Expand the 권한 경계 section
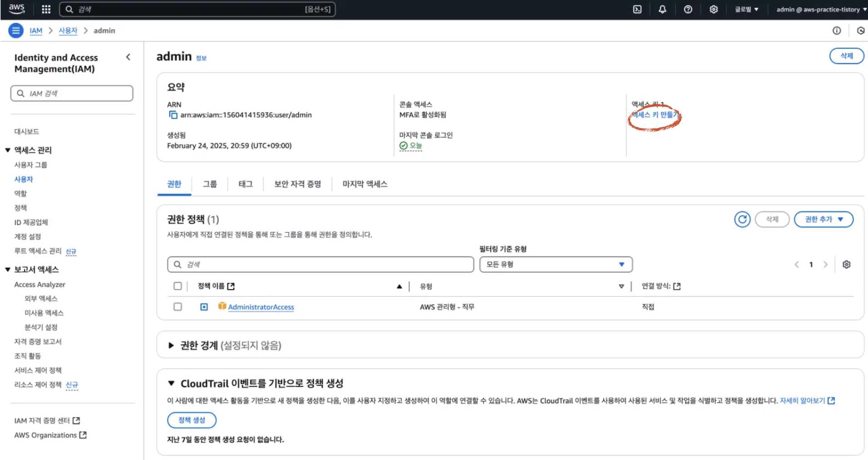This screenshot has width=868, height=460. [171, 345]
